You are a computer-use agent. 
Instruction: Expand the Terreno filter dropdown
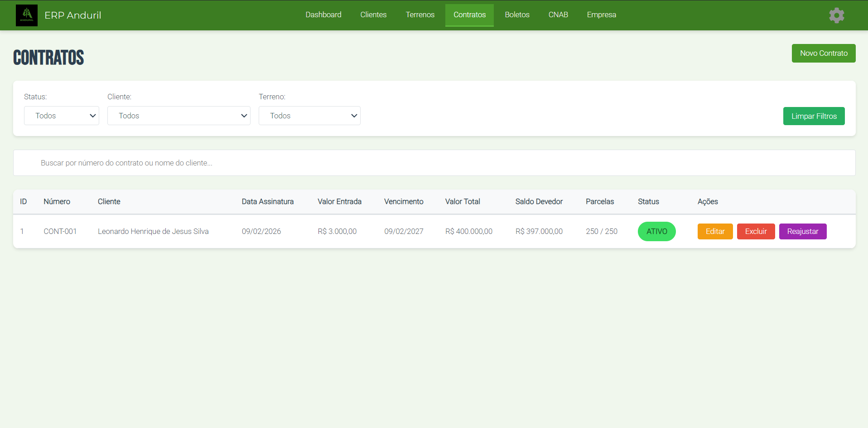tap(309, 116)
